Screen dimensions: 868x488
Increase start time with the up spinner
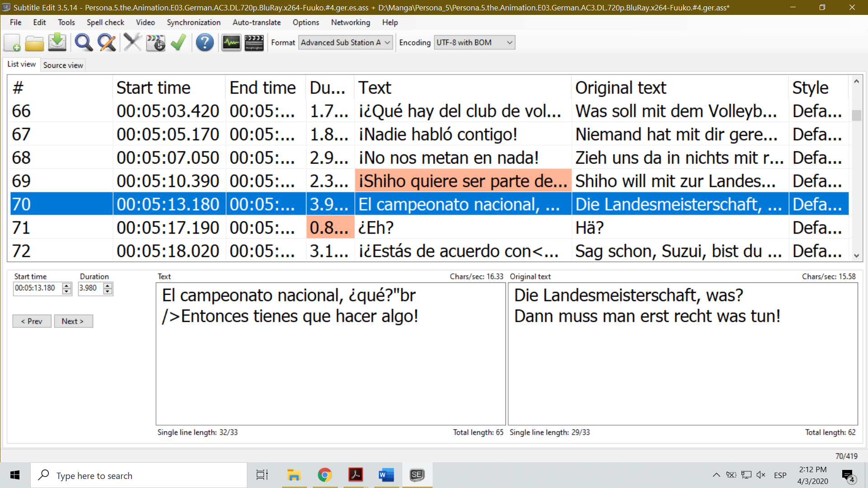(x=67, y=285)
